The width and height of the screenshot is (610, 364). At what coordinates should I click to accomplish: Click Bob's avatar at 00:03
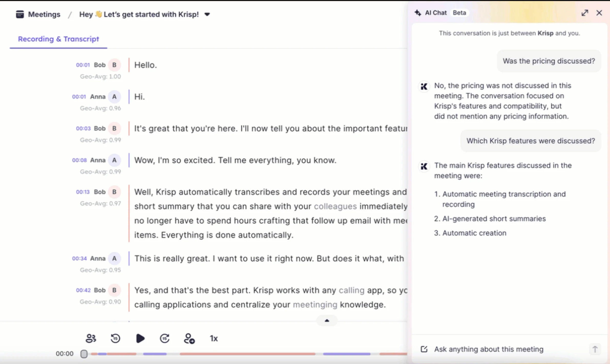114,129
